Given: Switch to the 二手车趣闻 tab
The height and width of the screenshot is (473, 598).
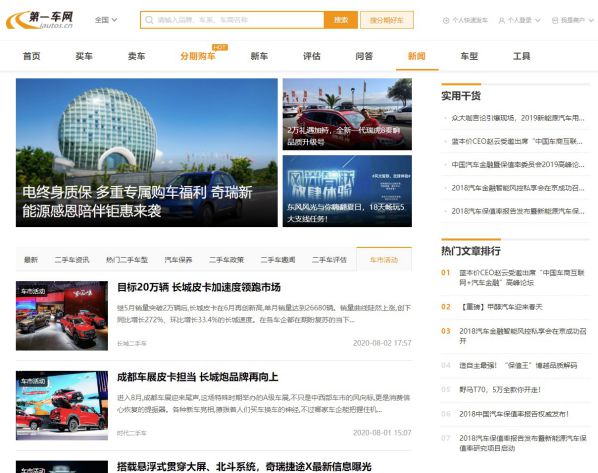Looking at the screenshot, I should pyautogui.click(x=278, y=260).
